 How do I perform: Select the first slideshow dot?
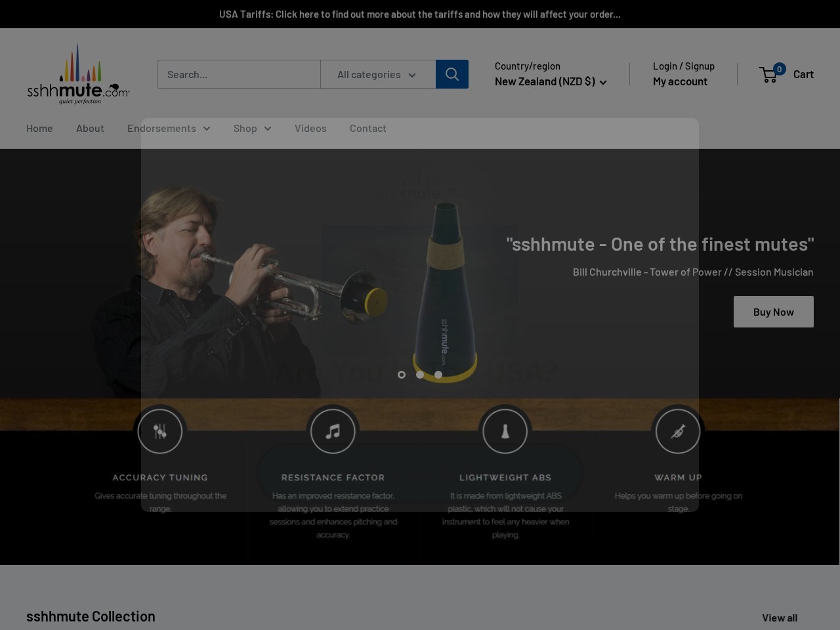(x=402, y=375)
